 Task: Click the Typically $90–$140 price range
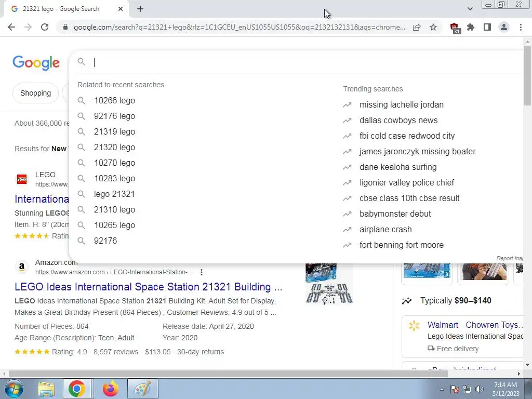[x=456, y=301]
